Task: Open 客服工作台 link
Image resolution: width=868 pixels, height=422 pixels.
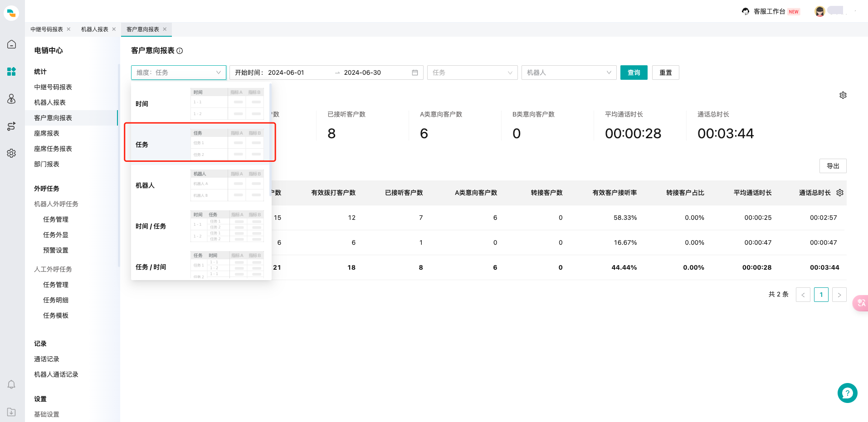Action: click(x=769, y=11)
